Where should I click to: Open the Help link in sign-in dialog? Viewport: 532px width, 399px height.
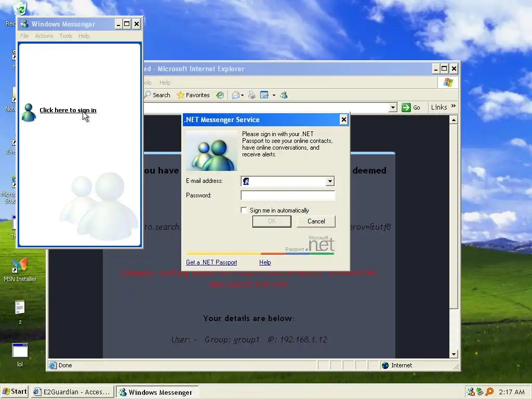tap(265, 262)
